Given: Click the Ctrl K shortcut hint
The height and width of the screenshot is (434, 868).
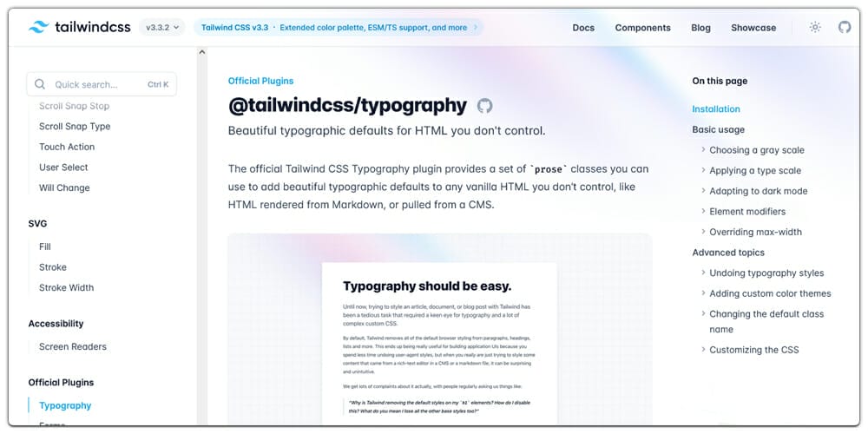Looking at the screenshot, I should 158,85.
